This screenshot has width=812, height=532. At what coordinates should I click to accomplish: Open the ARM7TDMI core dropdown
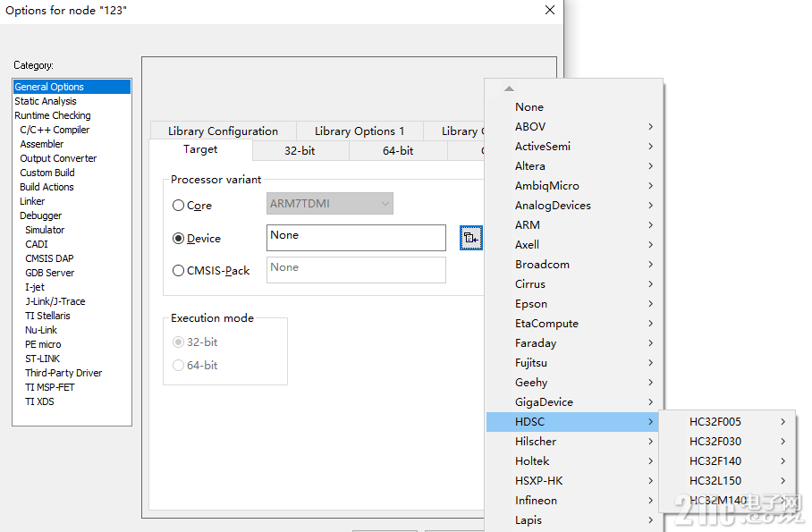tap(330, 204)
